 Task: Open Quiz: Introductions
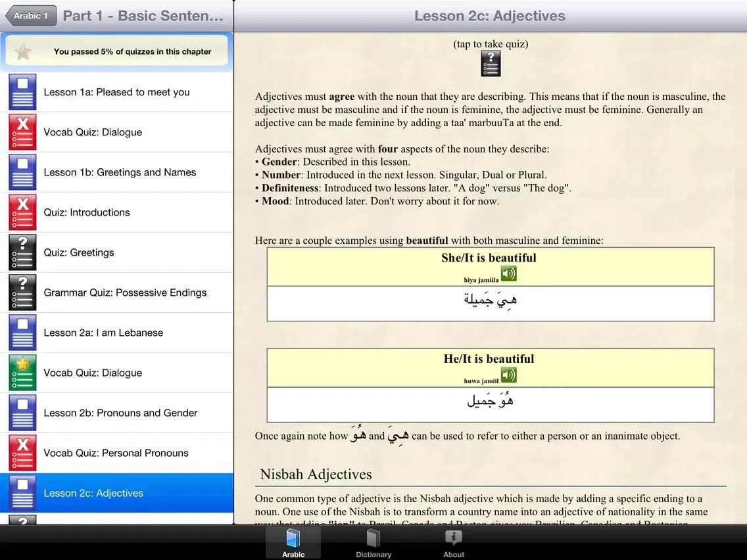tap(117, 212)
